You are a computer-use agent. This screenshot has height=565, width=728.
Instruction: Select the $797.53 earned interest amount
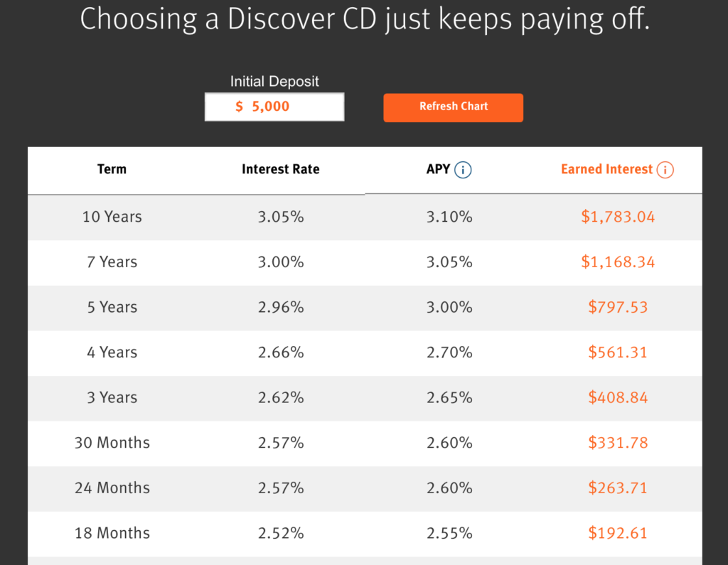pyautogui.click(x=618, y=307)
